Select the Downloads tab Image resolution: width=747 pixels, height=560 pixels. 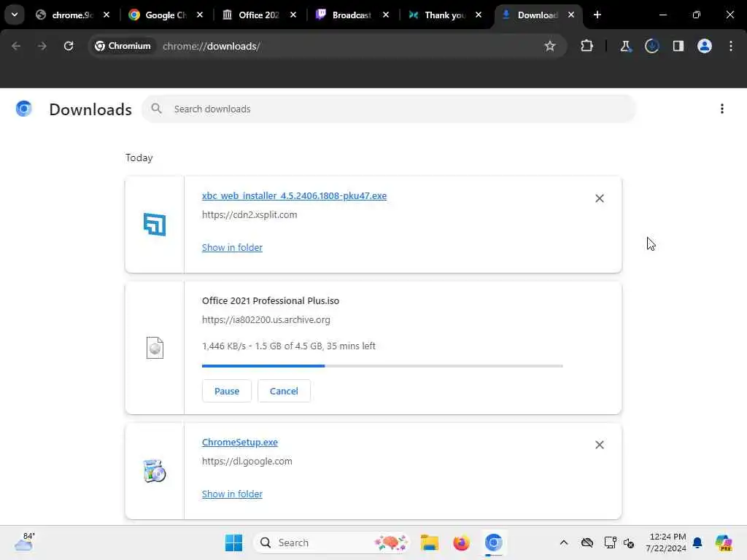(x=538, y=15)
